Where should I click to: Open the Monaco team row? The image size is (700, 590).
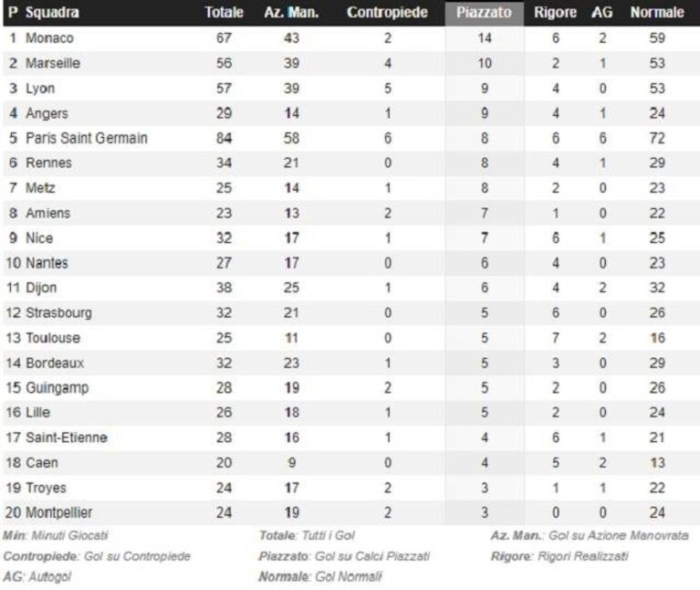tap(350, 38)
